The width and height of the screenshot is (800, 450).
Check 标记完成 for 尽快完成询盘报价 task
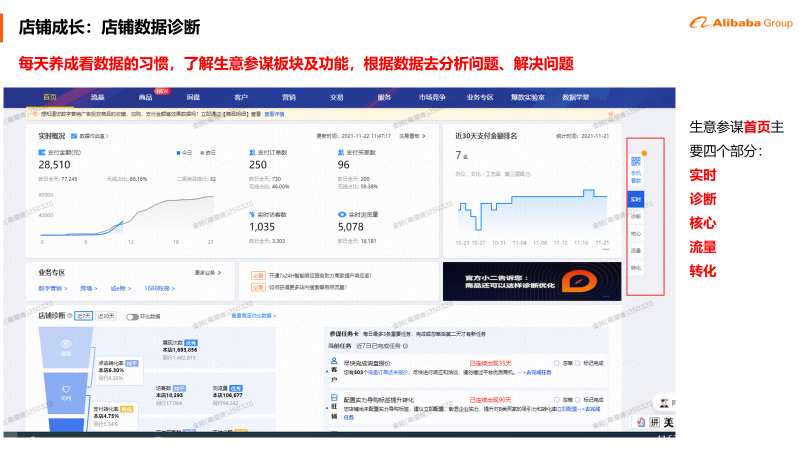point(578,363)
